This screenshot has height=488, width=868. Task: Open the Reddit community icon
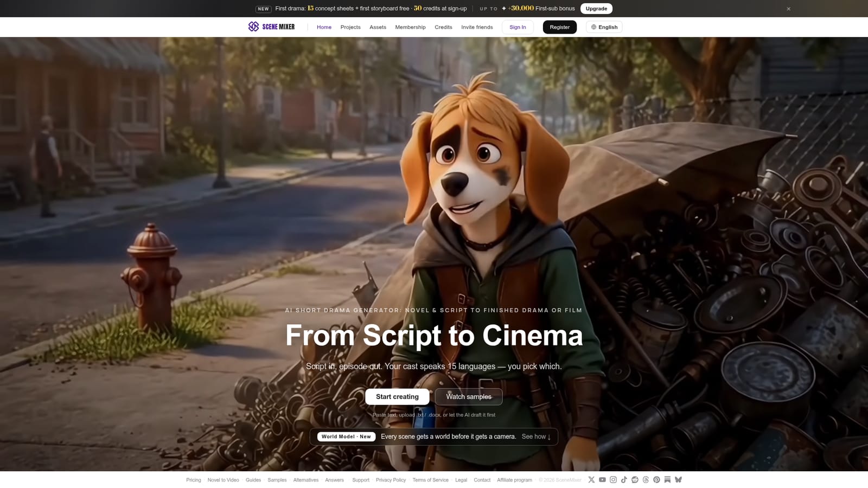(x=635, y=480)
